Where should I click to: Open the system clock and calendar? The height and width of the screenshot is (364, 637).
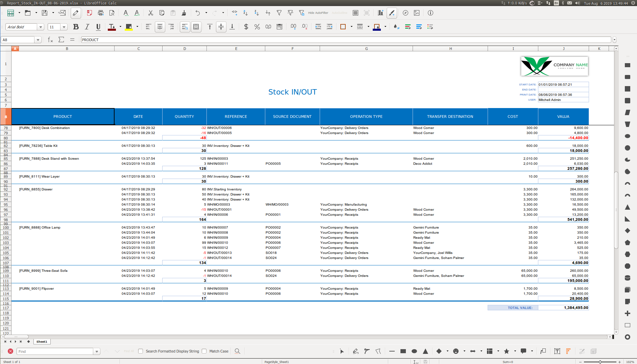pos(606,3)
